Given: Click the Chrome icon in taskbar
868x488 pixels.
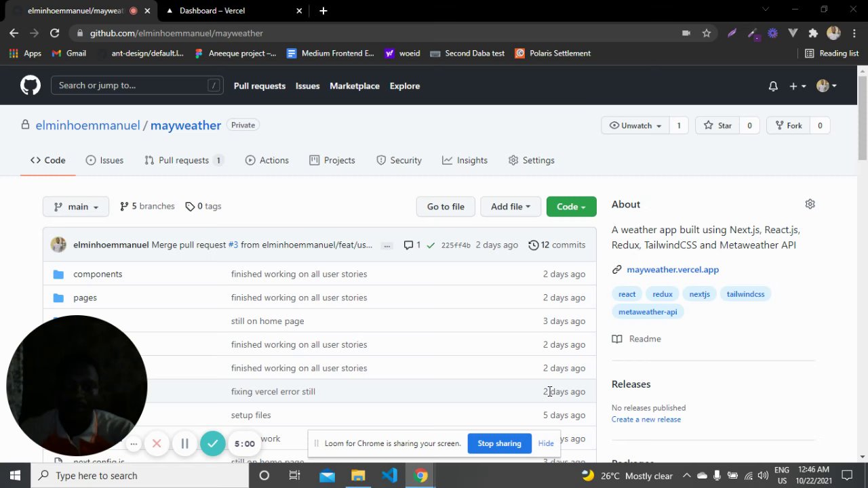Looking at the screenshot, I should pyautogui.click(x=421, y=476).
